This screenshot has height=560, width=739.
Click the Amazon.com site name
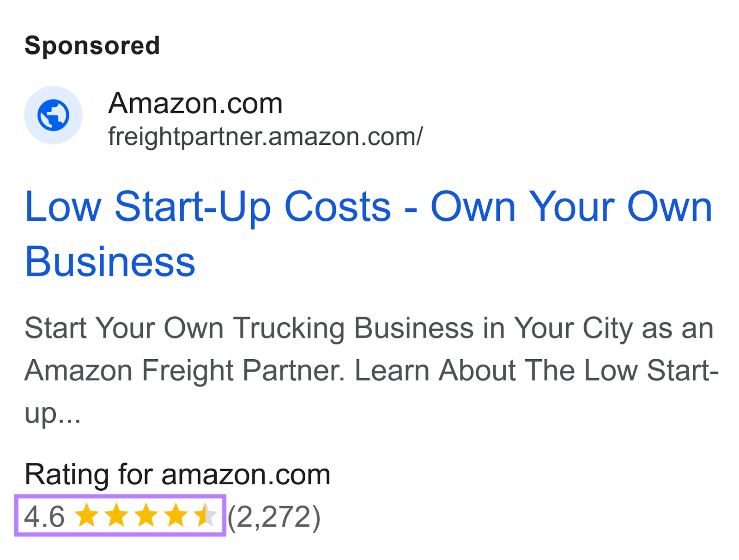click(x=195, y=102)
